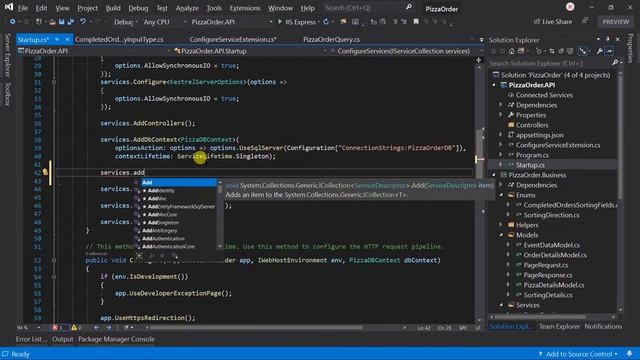Click Collapse All icon in Solution Explorer
The image size is (640, 360).
click(x=561, y=51)
